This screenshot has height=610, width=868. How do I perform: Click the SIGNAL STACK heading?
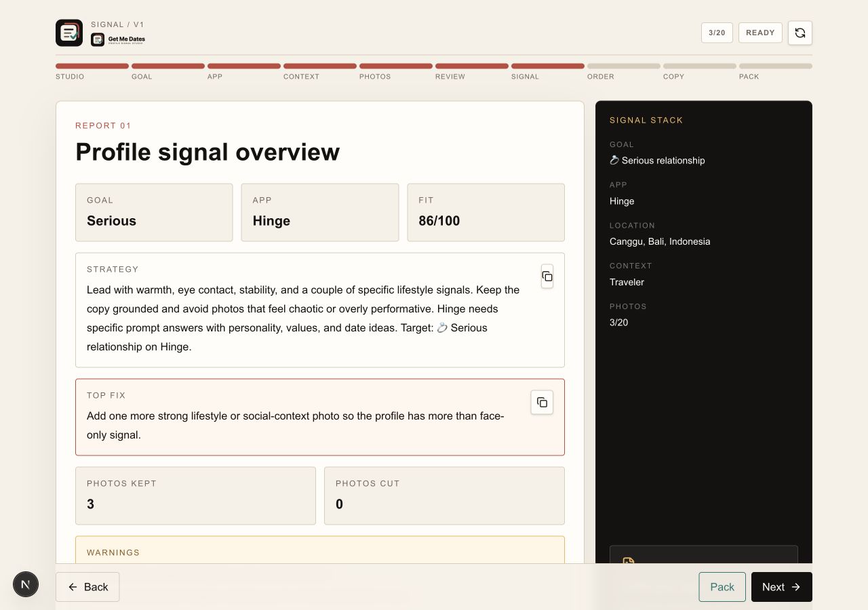pos(646,120)
